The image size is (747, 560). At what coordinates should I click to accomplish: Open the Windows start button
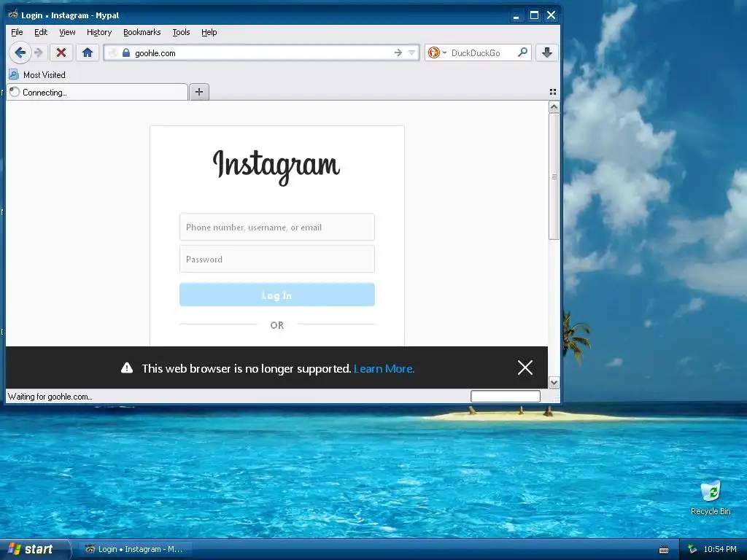click(x=34, y=549)
